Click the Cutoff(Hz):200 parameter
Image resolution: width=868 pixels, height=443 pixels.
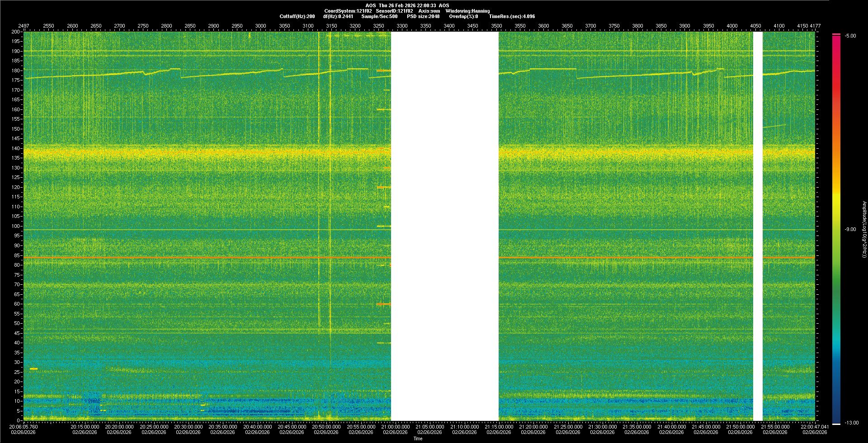(297, 16)
